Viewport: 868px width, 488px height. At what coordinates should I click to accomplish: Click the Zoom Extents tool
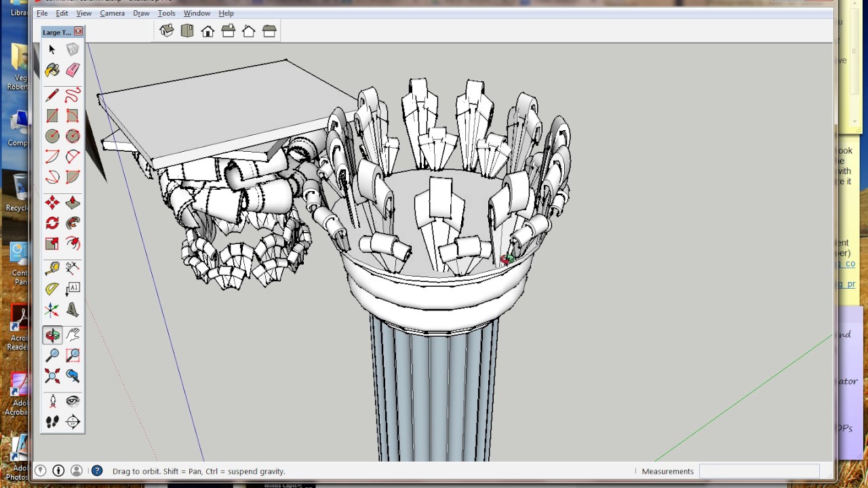click(52, 376)
